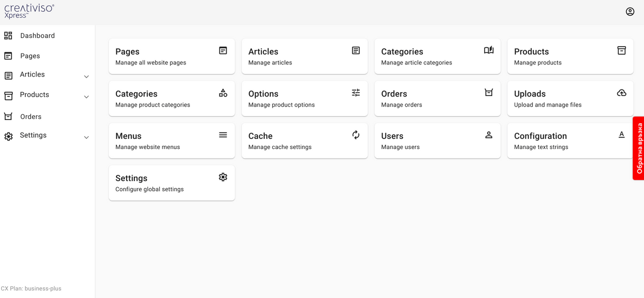
Task: Go to Dashboard in sidebar
Action: tap(38, 35)
